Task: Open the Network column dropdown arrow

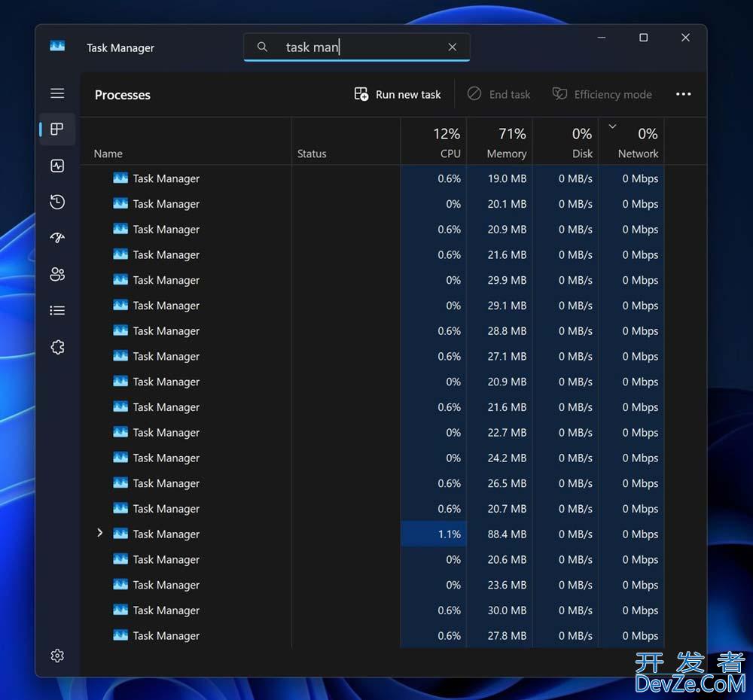Action: click(x=612, y=126)
